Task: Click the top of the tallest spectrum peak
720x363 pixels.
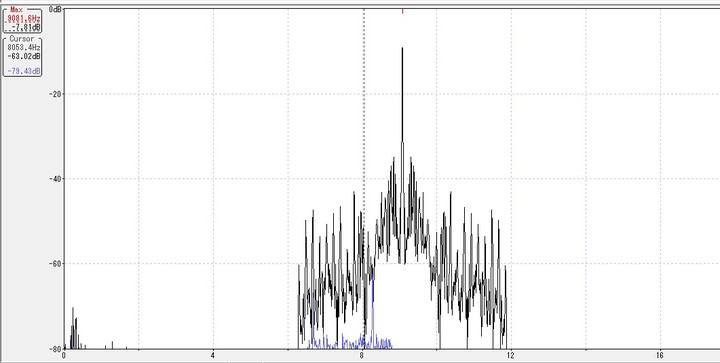Action: click(x=402, y=48)
